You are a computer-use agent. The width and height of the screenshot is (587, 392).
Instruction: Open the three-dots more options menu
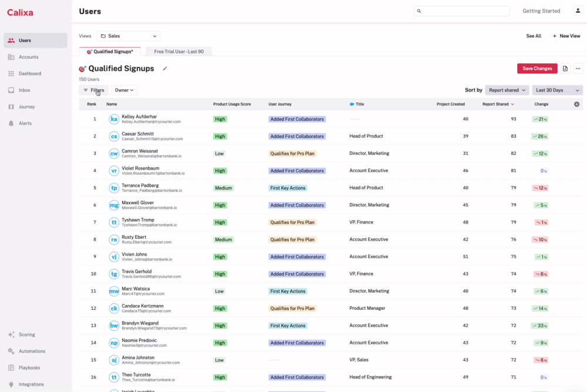click(578, 69)
